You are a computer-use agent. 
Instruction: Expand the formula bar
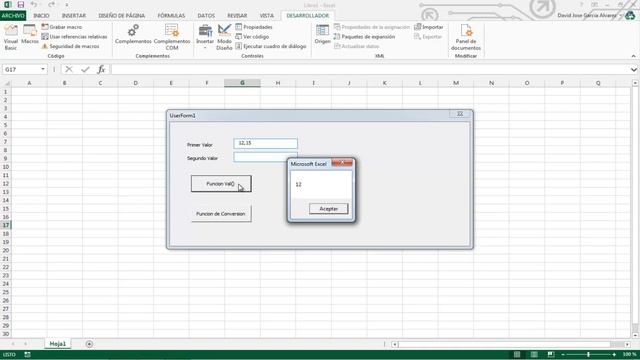pyautogui.click(x=633, y=70)
